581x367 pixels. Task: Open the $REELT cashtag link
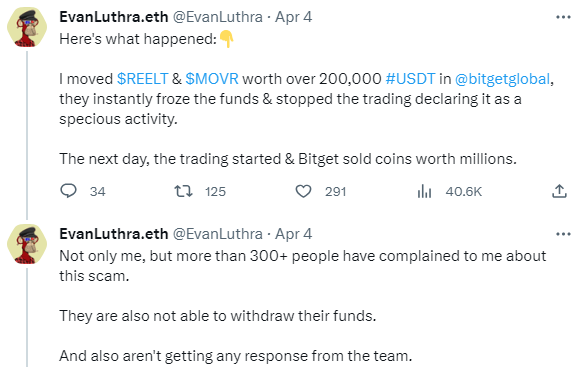pyautogui.click(x=143, y=79)
